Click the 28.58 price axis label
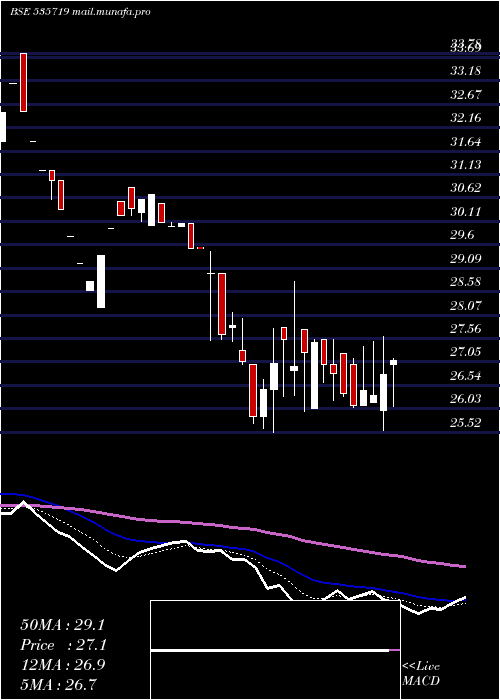This screenshot has width=500, height=700. (465, 282)
